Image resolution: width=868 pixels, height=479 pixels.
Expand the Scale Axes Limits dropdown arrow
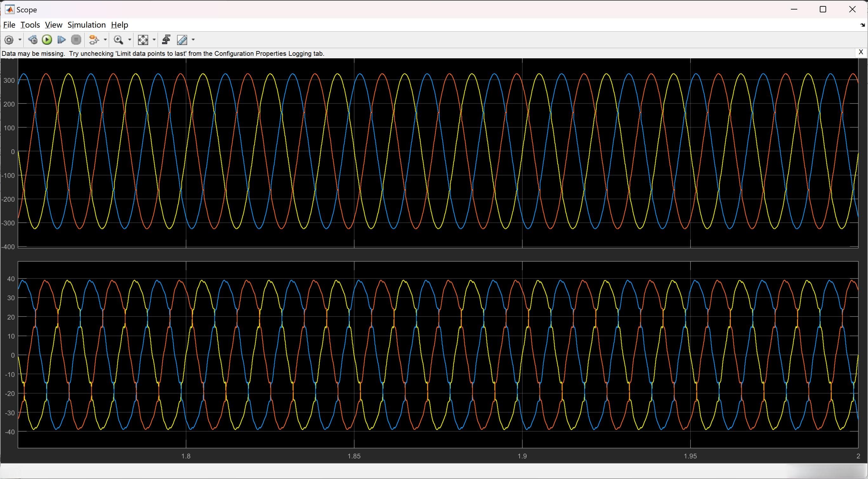coord(154,40)
